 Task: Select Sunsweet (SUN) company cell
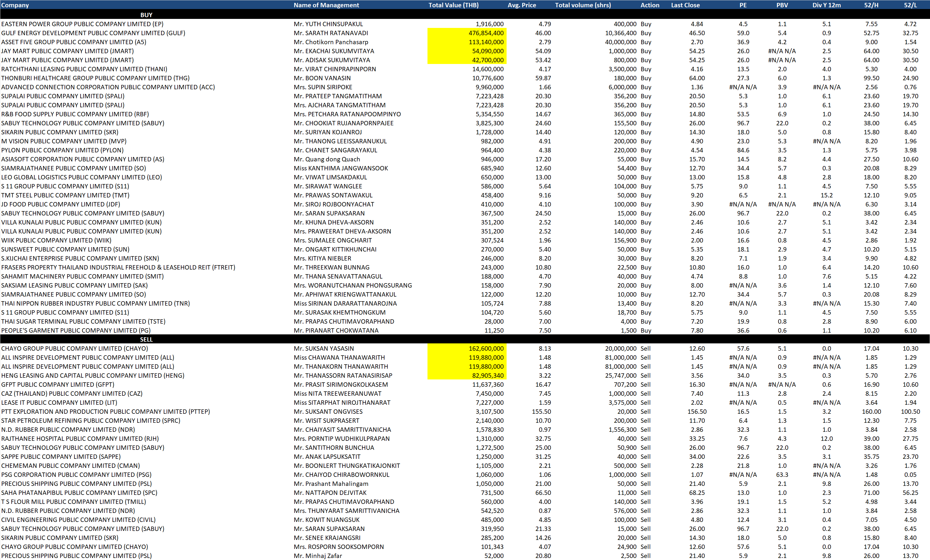tap(65, 249)
